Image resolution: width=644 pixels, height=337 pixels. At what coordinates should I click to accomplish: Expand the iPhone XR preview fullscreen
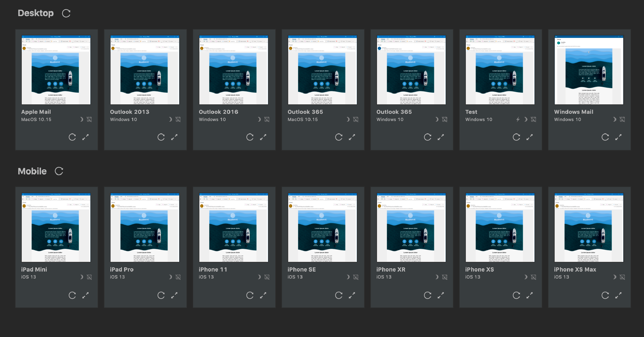click(441, 295)
